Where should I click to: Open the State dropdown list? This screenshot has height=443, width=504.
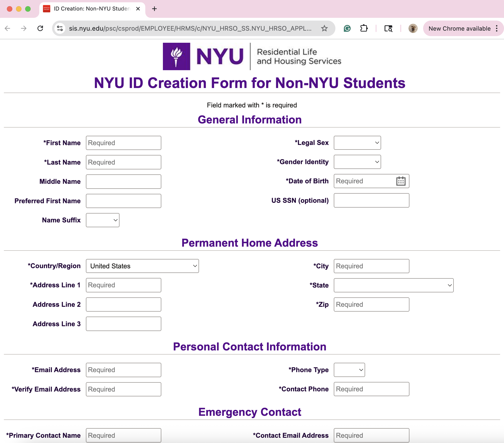pyautogui.click(x=393, y=285)
